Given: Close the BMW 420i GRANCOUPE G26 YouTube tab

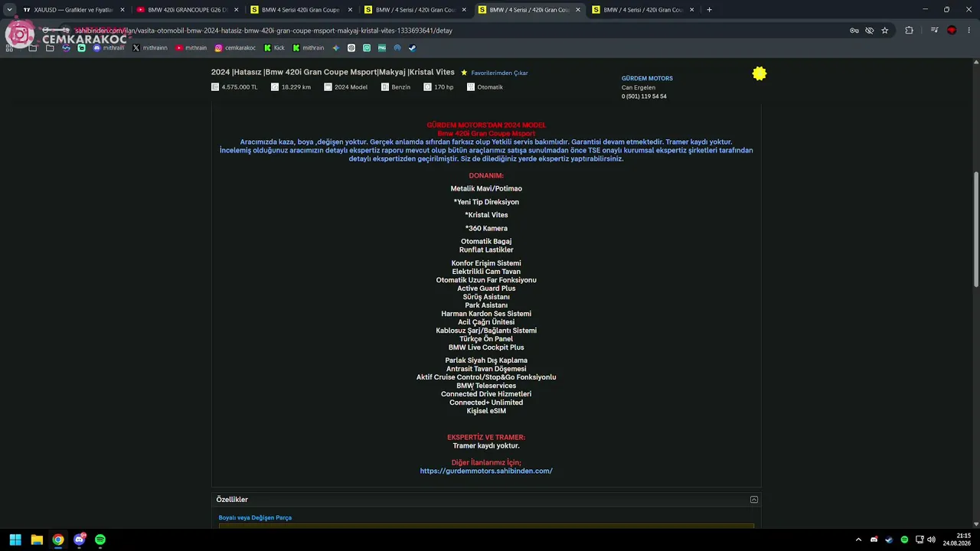Looking at the screenshot, I should click(x=236, y=10).
